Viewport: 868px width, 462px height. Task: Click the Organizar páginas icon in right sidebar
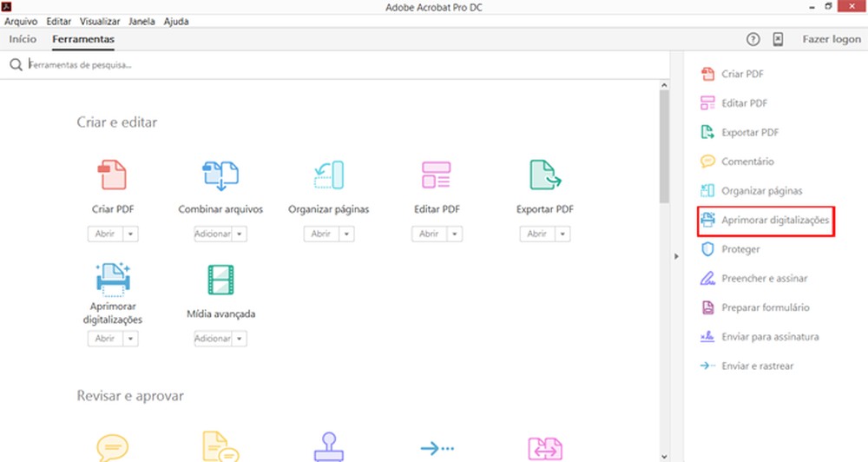tap(707, 190)
